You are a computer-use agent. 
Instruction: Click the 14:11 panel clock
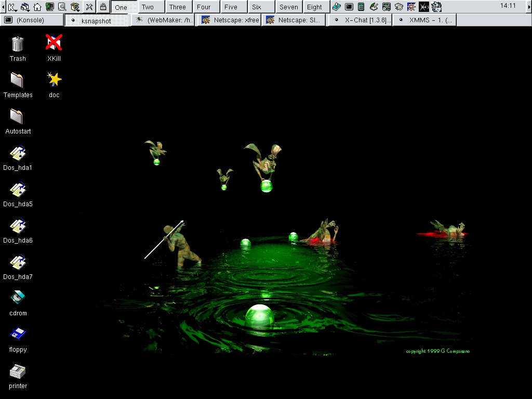(x=508, y=6)
